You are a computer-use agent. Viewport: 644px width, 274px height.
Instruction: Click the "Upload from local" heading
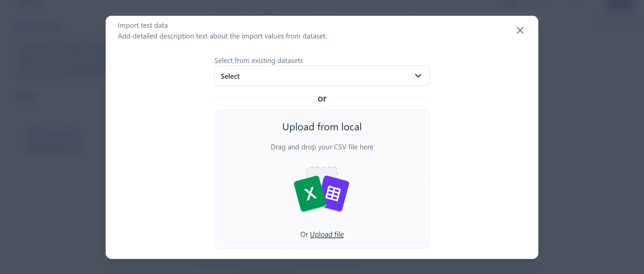[322, 127]
